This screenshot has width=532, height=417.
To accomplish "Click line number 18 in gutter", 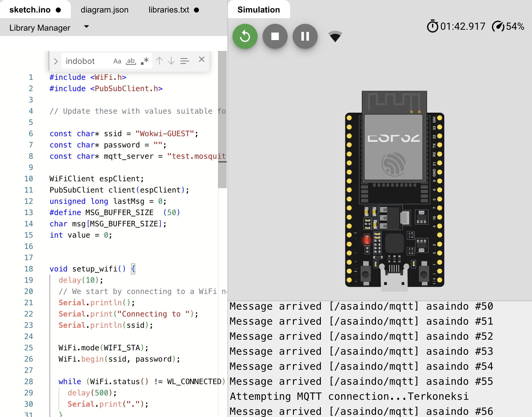I will (x=29, y=269).
